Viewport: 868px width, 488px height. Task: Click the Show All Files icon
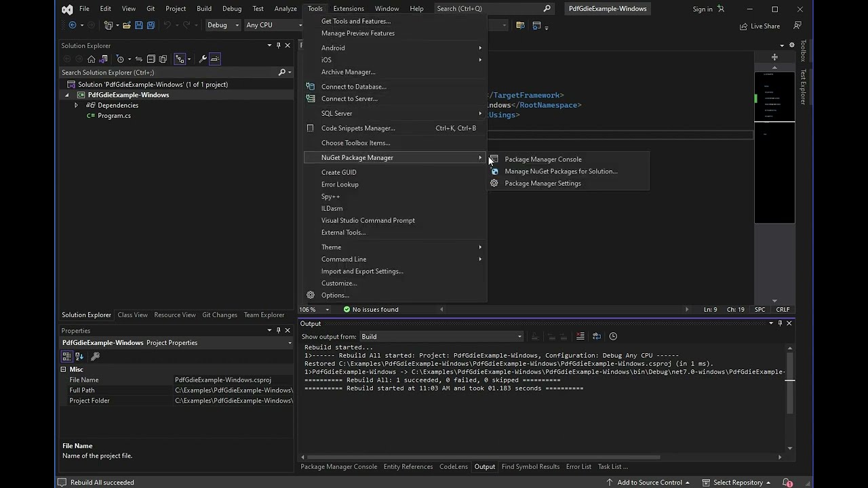[x=163, y=59]
